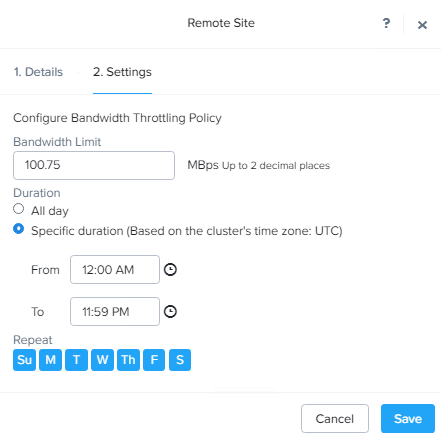Open clock picker for From time

(x=170, y=269)
